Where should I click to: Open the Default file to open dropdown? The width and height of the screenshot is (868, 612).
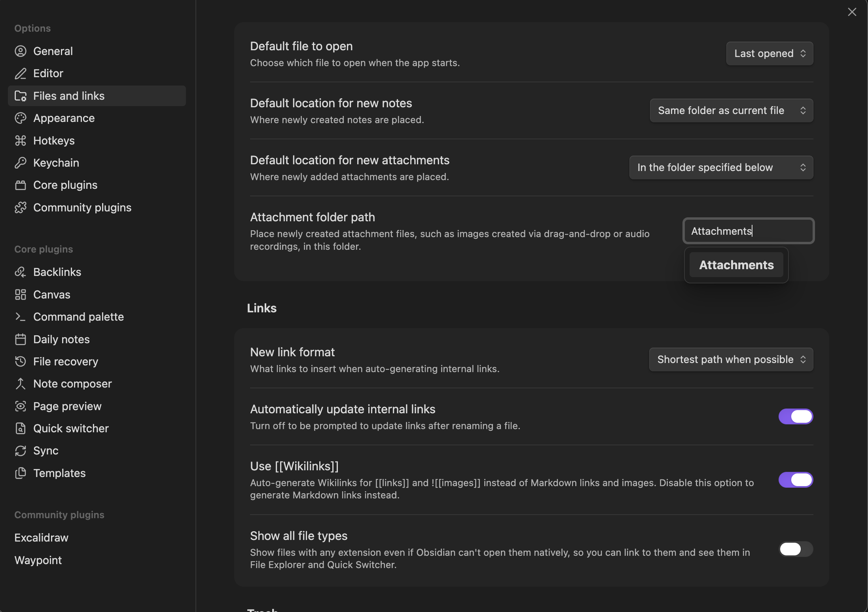click(769, 53)
